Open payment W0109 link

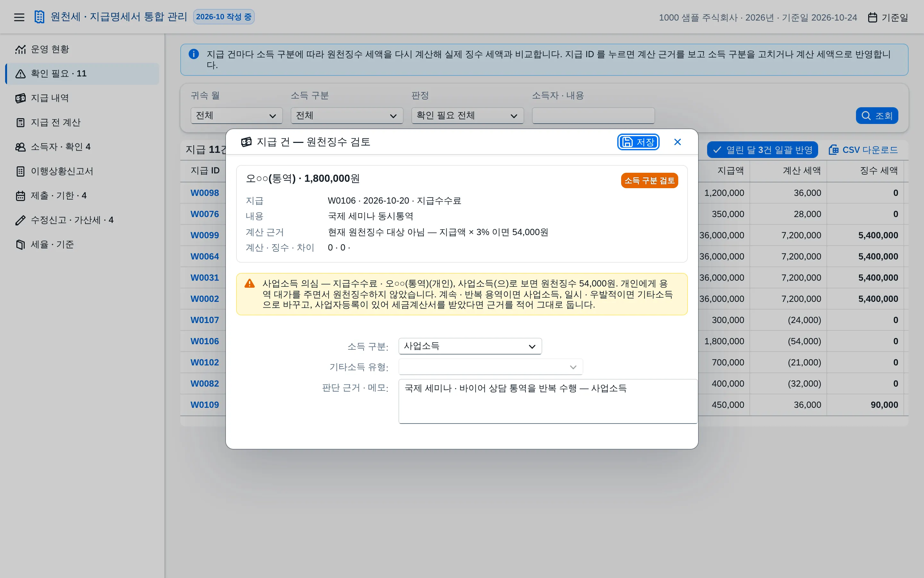pos(205,405)
